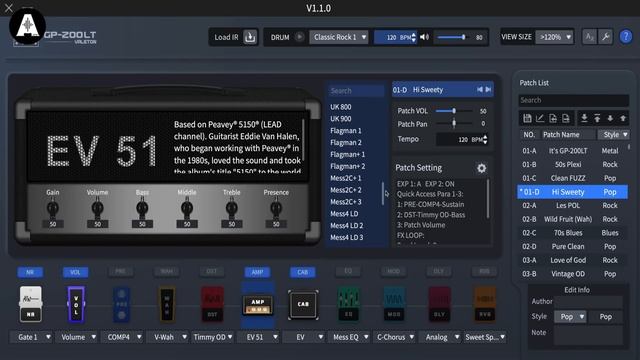Open the Gate 1 model dropdown
Screen dimensions: 640x360
click(31, 337)
